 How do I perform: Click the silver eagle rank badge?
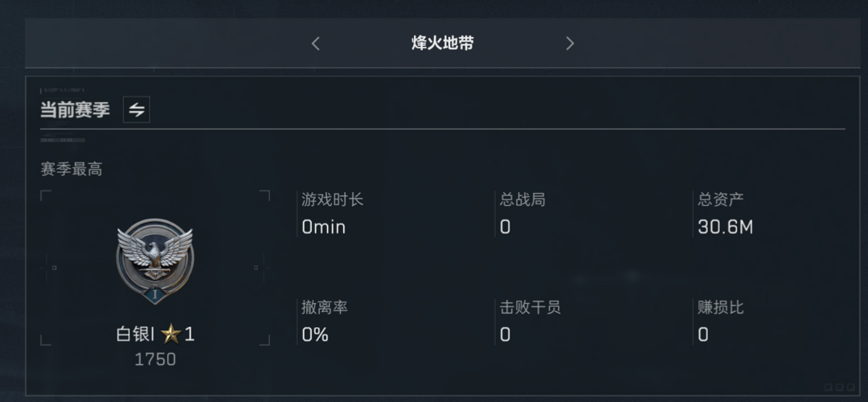155,260
